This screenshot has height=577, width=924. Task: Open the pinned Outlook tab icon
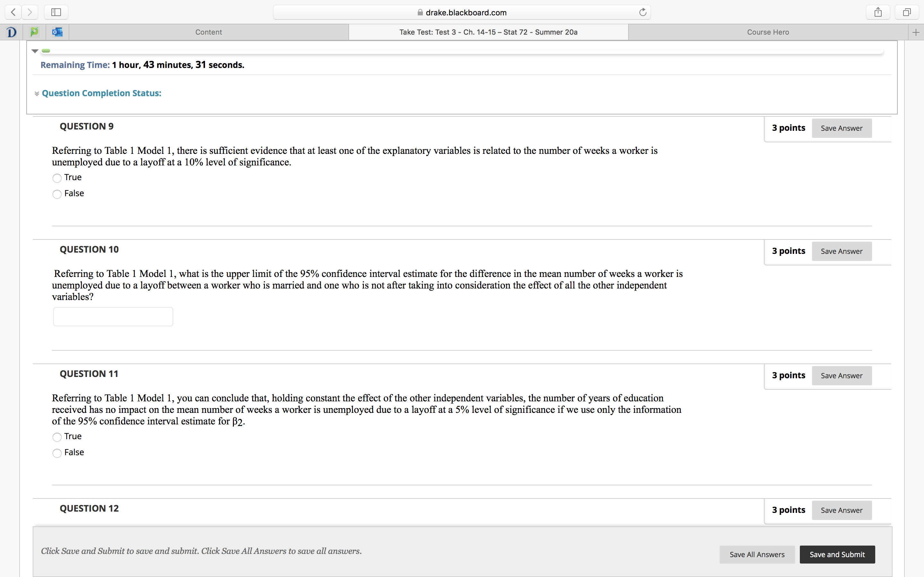[x=57, y=32]
